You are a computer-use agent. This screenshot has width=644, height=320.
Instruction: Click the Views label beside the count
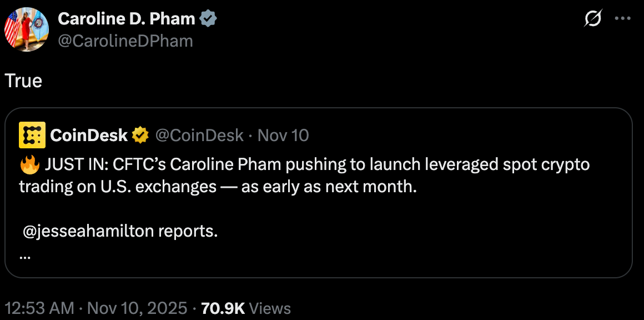click(x=270, y=308)
